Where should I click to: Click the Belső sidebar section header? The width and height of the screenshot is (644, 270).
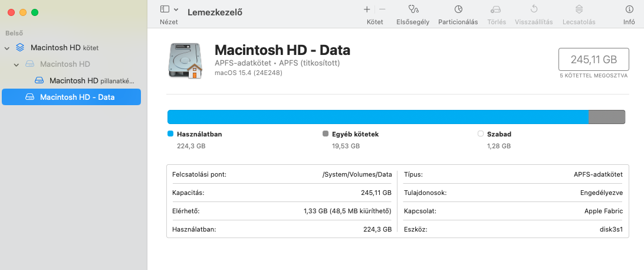[x=14, y=33]
